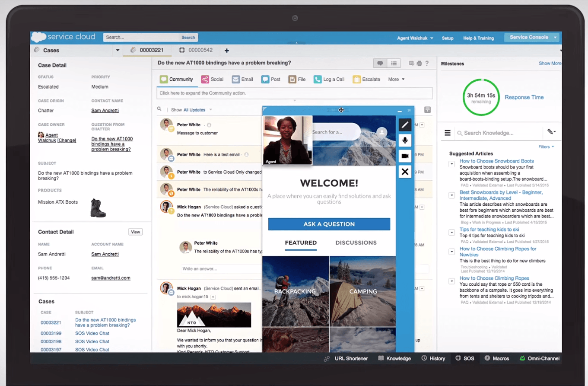Open the Omni-Channel footer widget
The width and height of the screenshot is (588, 386).
point(540,358)
